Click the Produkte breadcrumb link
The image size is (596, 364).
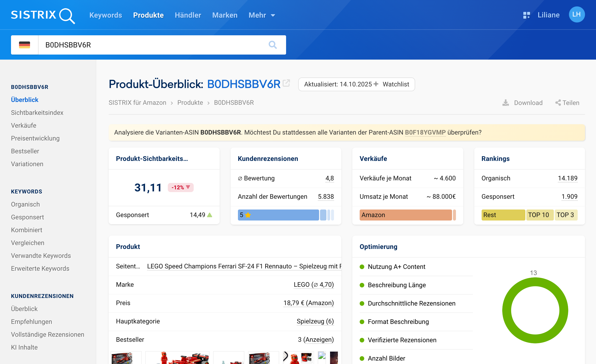(190, 102)
